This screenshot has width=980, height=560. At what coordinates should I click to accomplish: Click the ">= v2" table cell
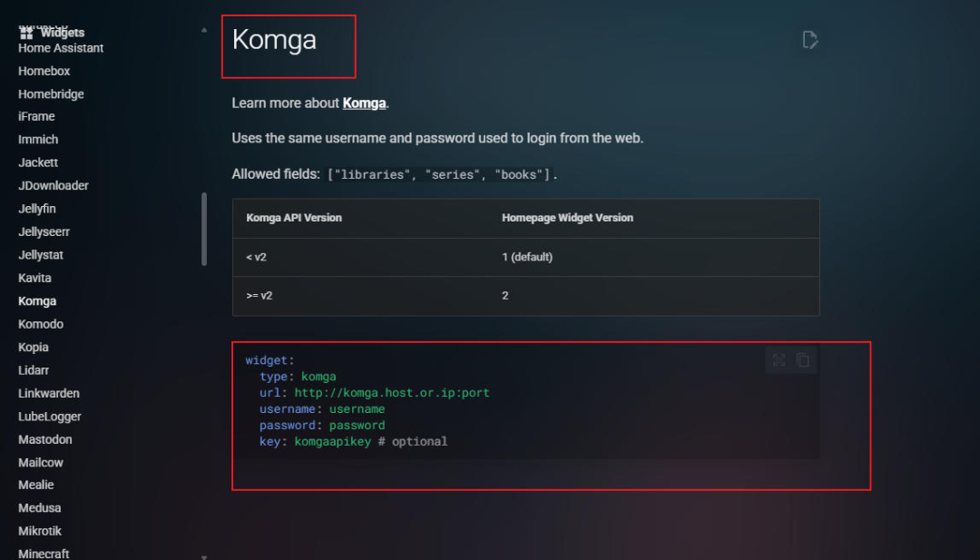pyautogui.click(x=260, y=296)
